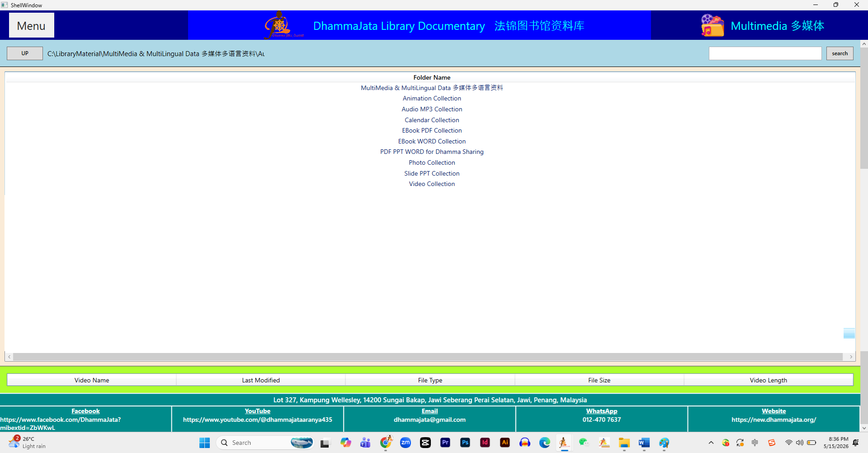Screen dimensions: 868x453
Task: Click the Email link in footer
Action: pyautogui.click(x=429, y=411)
